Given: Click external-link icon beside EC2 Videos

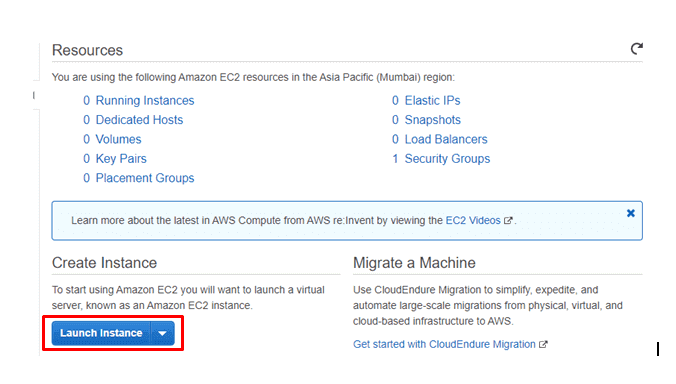Looking at the screenshot, I should tap(508, 221).
